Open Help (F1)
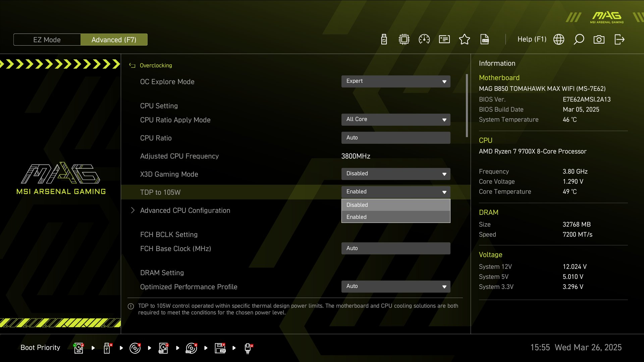Screen dimensions: 644x362 pyautogui.click(x=532, y=39)
